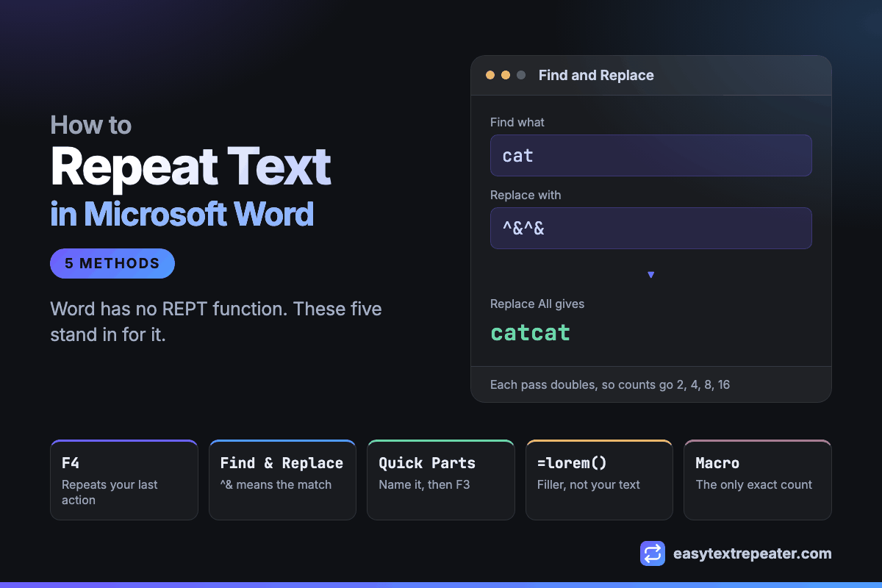Open the Macro method card

point(758,480)
